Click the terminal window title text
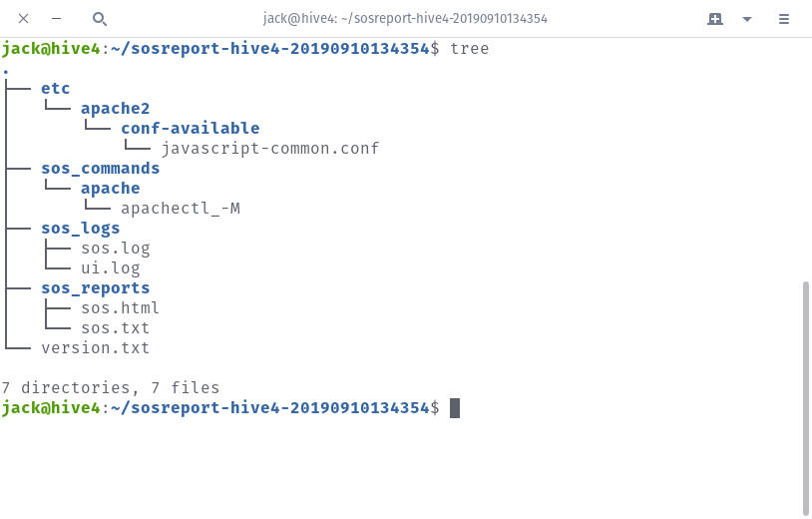The height and width of the screenshot is (519, 812). pos(405,19)
